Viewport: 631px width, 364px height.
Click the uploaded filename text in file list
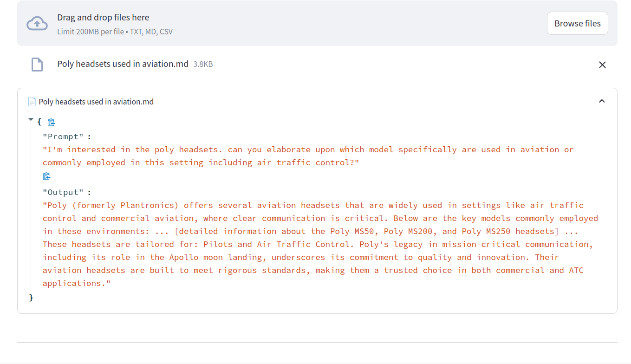point(123,64)
